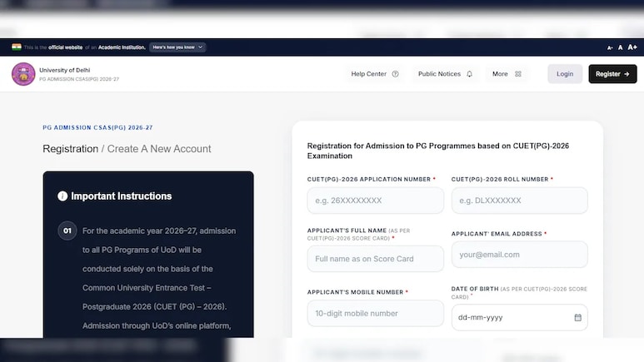Image resolution: width=644 pixels, height=362 pixels.
Task: Click the "official website" banner text
Action: click(x=65, y=47)
